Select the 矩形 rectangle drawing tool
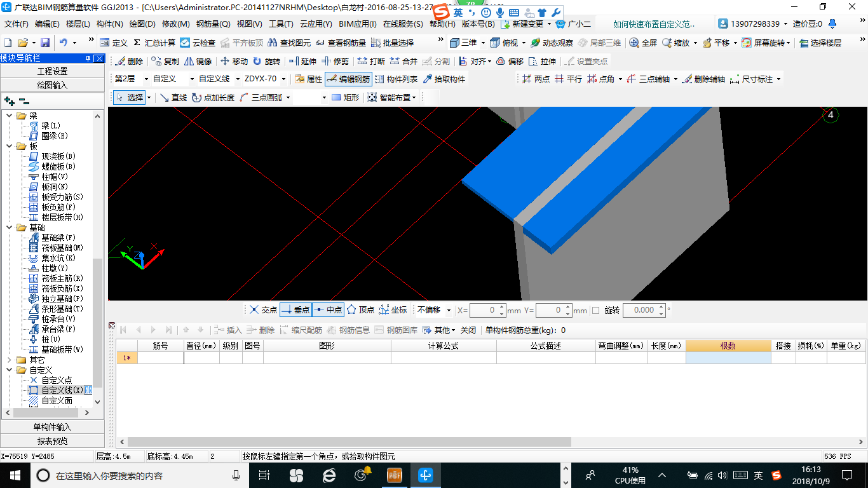 [x=345, y=97]
